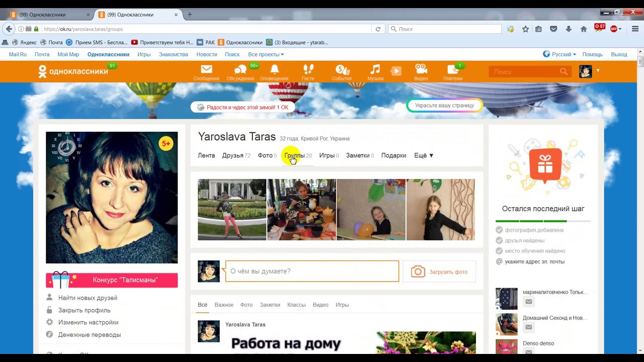Click the bookmark star icon

pyautogui.click(x=525, y=29)
